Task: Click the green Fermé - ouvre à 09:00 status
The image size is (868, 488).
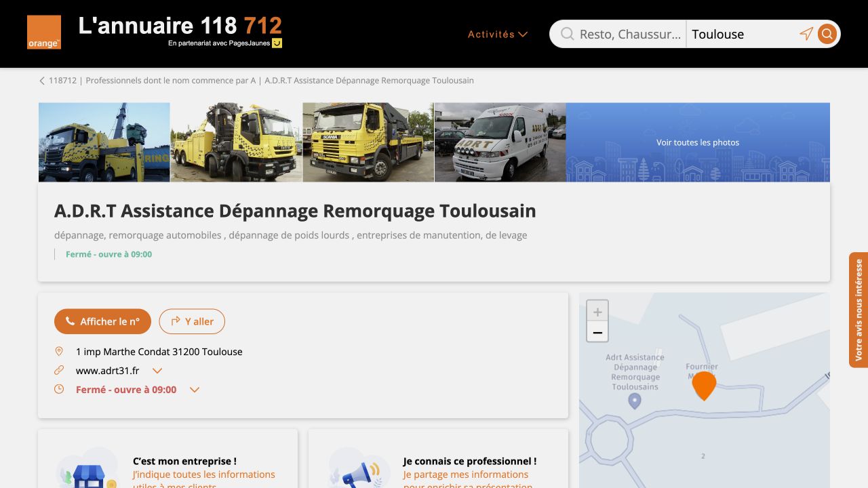Action: 108,254
